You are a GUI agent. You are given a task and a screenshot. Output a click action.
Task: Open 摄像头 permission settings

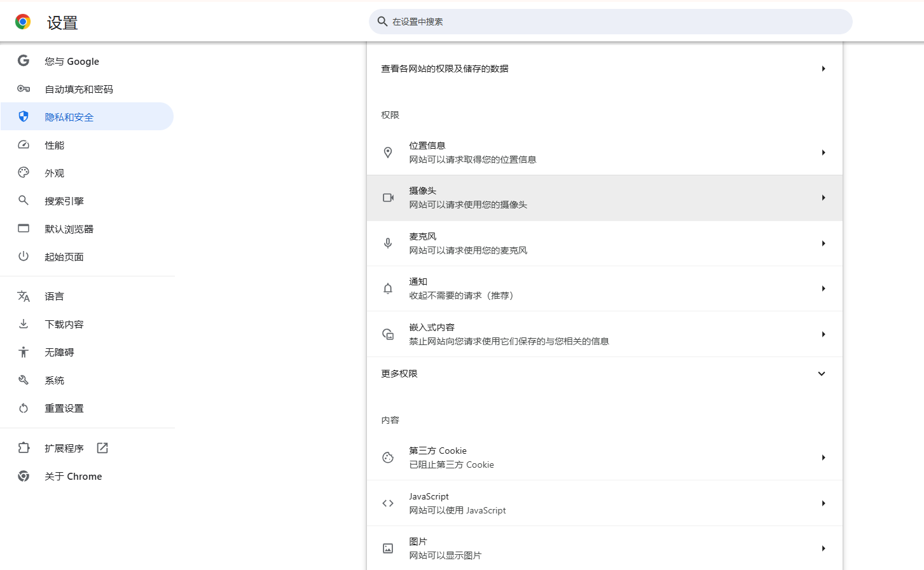click(605, 198)
